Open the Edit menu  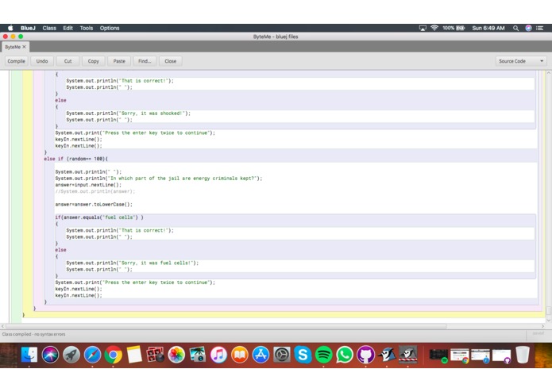tap(68, 28)
